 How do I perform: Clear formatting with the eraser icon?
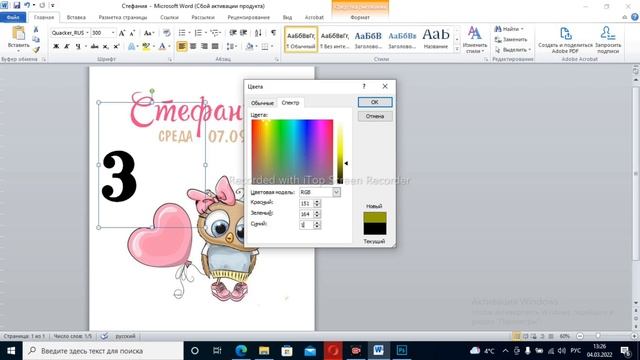pyautogui.click(x=167, y=33)
